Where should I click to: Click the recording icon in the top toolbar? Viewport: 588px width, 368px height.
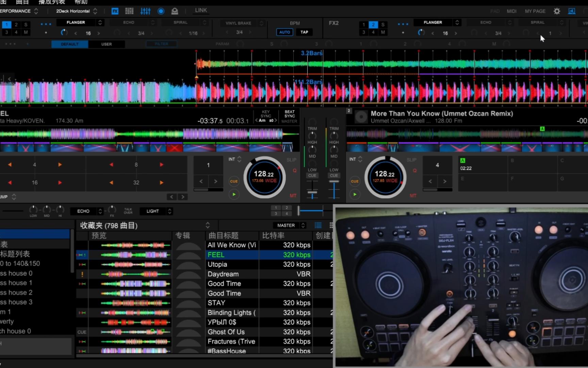tap(161, 11)
